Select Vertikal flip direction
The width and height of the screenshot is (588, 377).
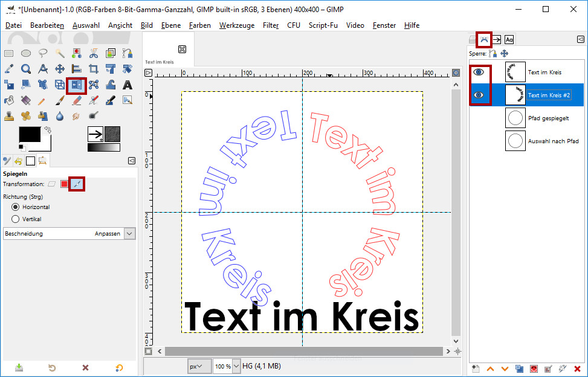pos(16,219)
